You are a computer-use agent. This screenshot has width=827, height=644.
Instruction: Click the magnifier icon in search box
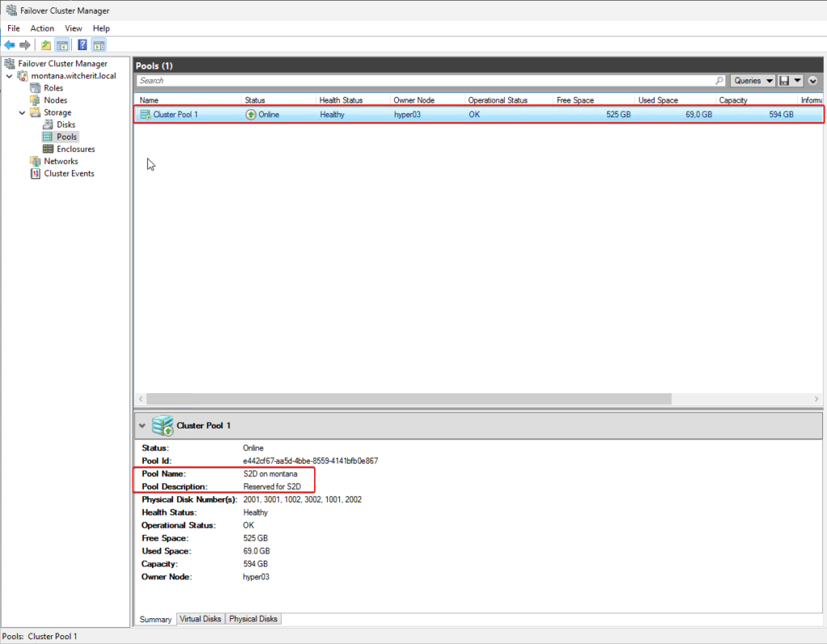(x=719, y=81)
